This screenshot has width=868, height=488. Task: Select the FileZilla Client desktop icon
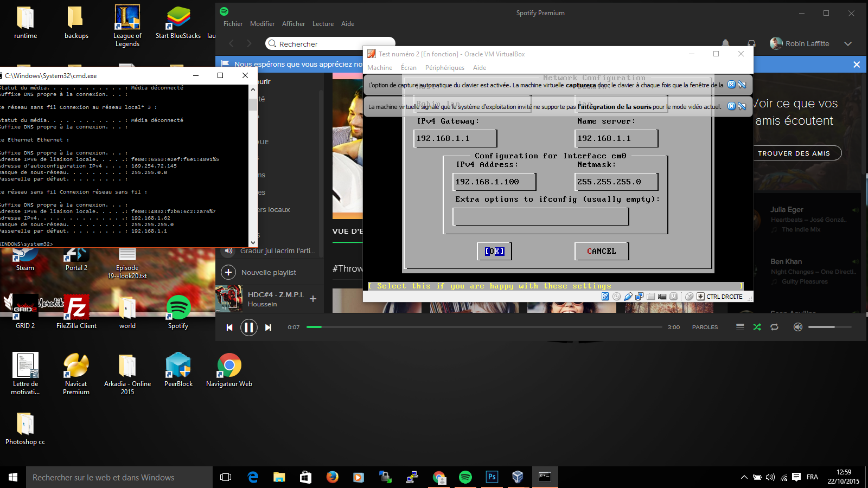coord(76,312)
